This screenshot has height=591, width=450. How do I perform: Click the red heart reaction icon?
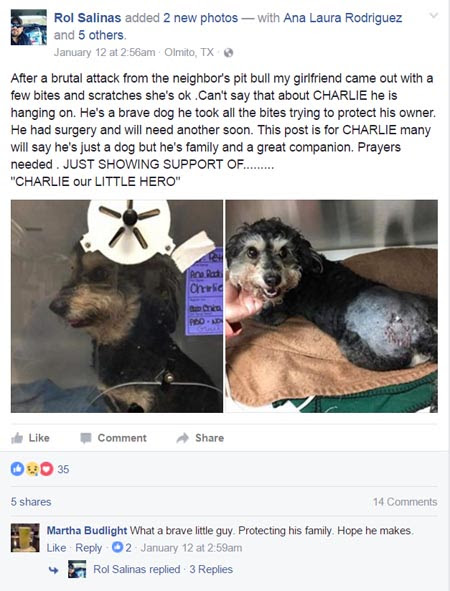click(46, 469)
